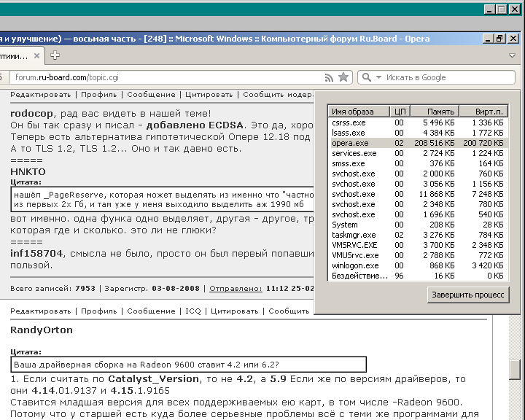Click upper post's Сообщение link

pos(151,95)
